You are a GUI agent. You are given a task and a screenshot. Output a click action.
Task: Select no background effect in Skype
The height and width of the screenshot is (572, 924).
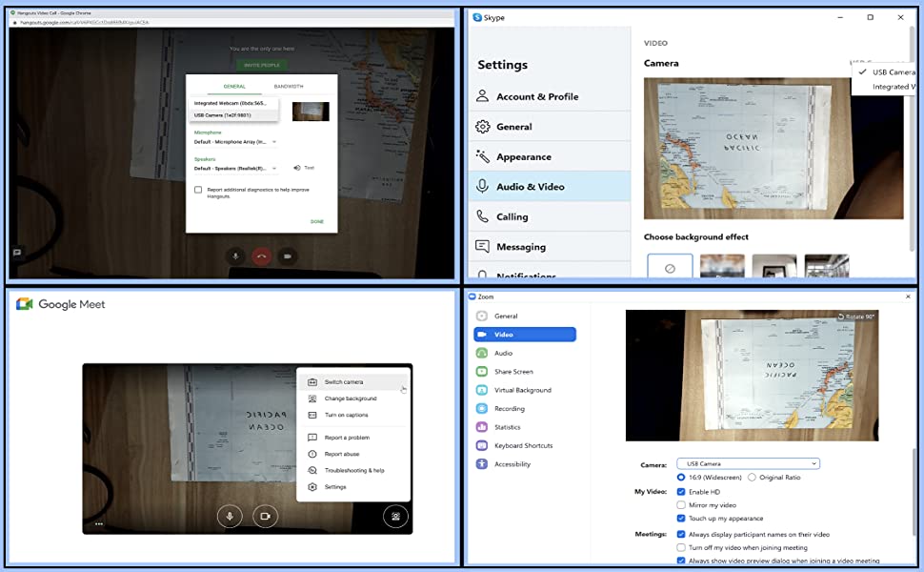tap(670, 267)
